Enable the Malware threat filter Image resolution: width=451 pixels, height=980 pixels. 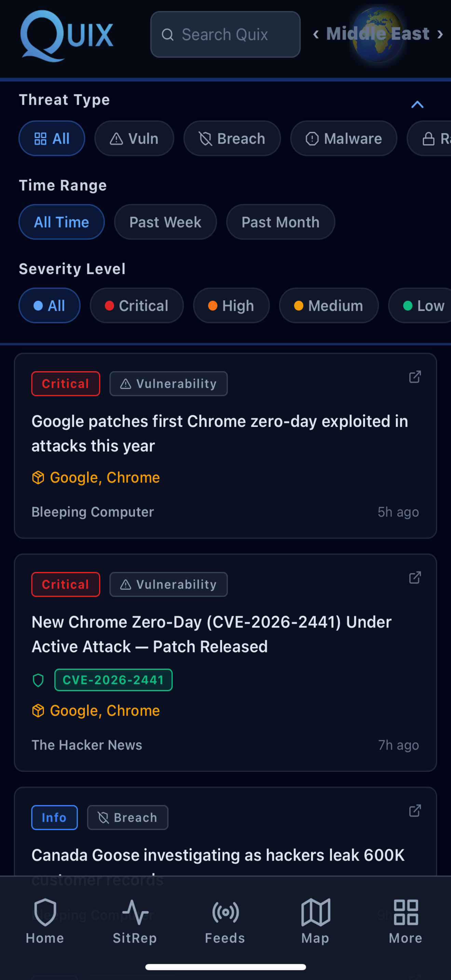(343, 138)
